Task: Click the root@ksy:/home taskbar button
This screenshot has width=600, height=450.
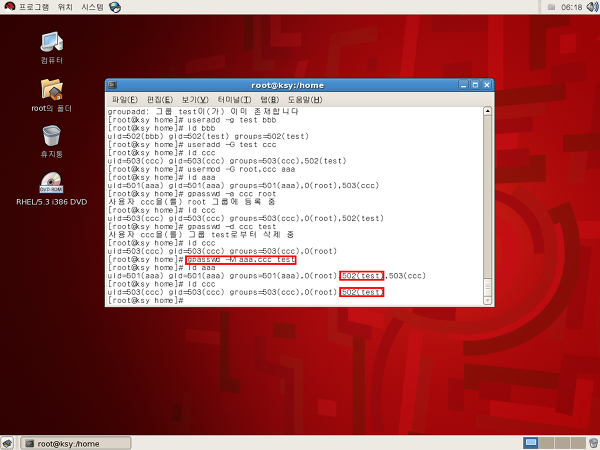Action: point(75,443)
